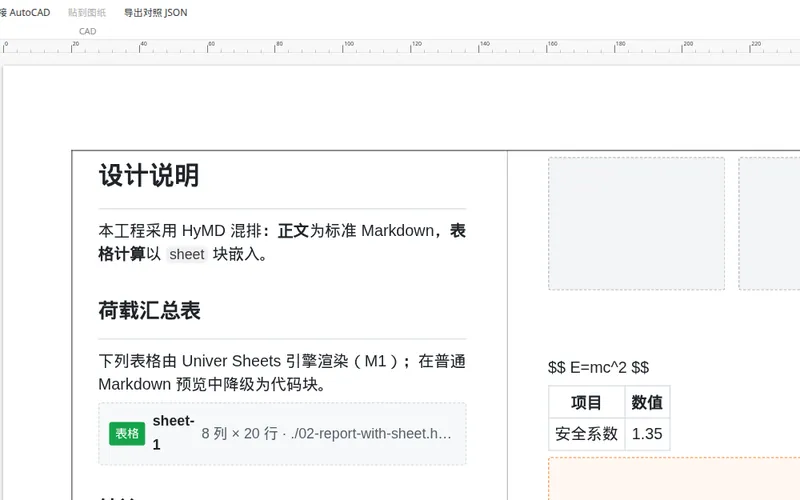This screenshot has height=500, width=800.
Task: Click the grayed 贴到图纸 button
Action: click(87, 13)
